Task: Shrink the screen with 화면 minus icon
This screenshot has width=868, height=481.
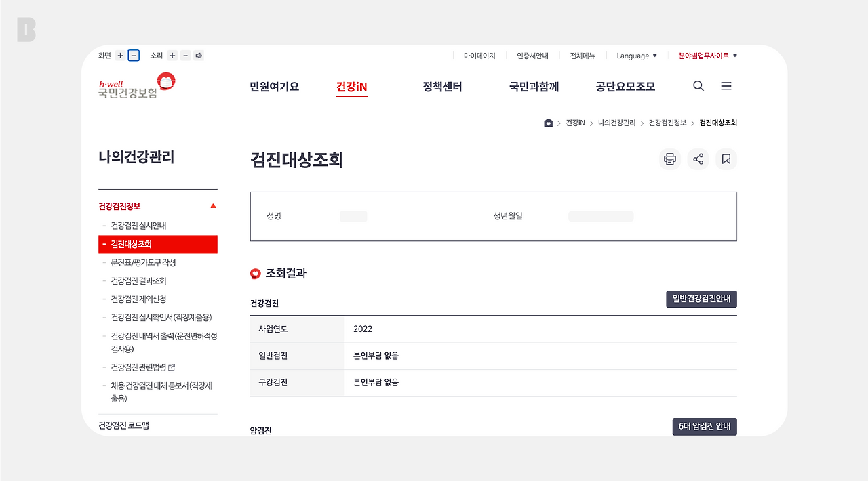Action: tap(133, 56)
